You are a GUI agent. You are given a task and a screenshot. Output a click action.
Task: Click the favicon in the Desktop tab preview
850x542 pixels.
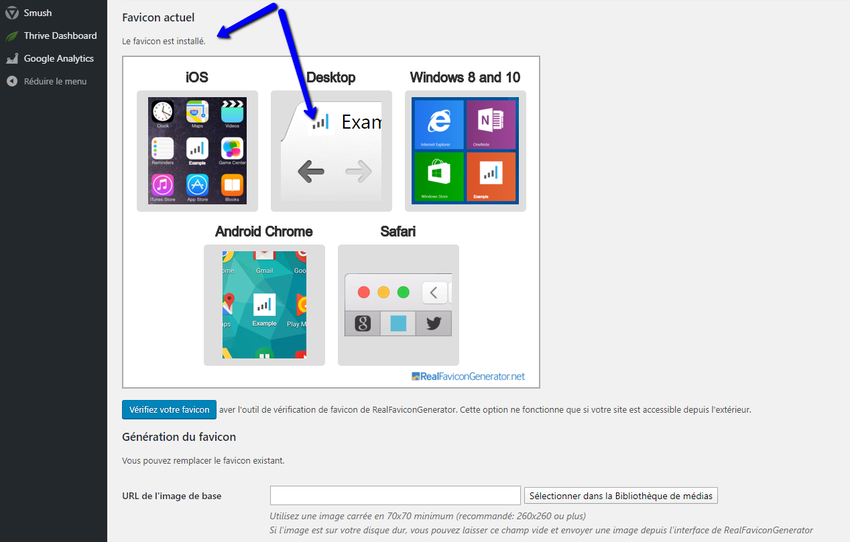[x=321, y=122]
